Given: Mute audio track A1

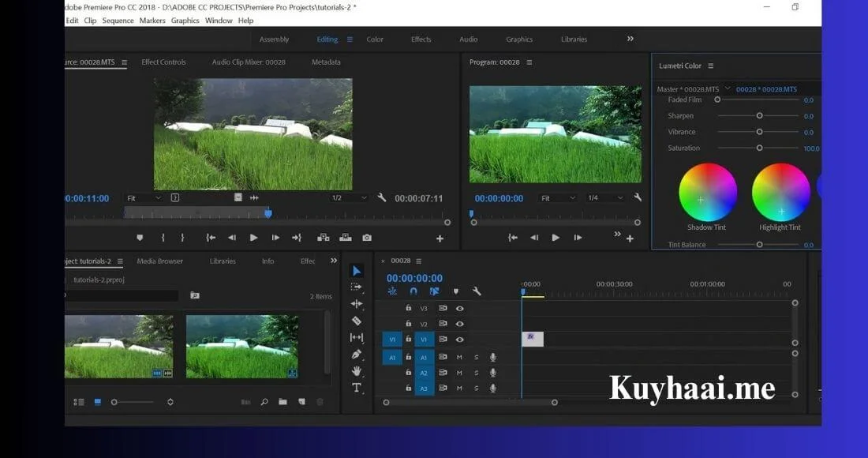Looking at the screenshot, I should pos(459,357).
